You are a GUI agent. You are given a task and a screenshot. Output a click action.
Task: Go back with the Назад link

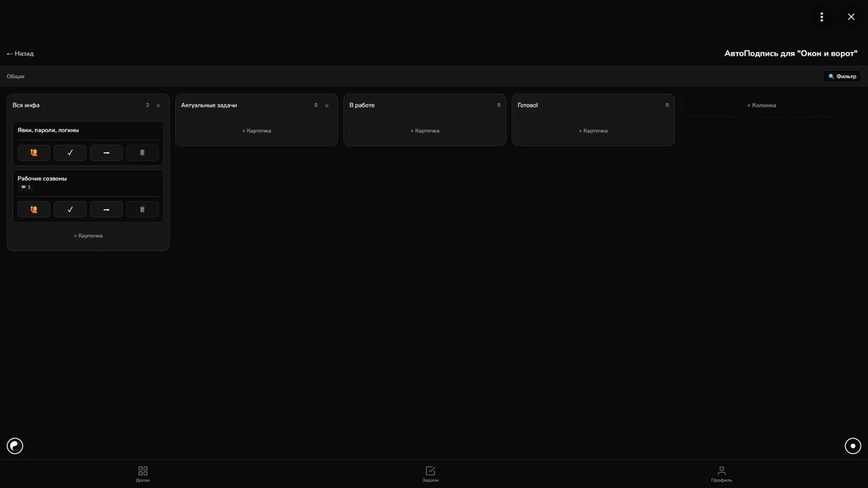20,54
